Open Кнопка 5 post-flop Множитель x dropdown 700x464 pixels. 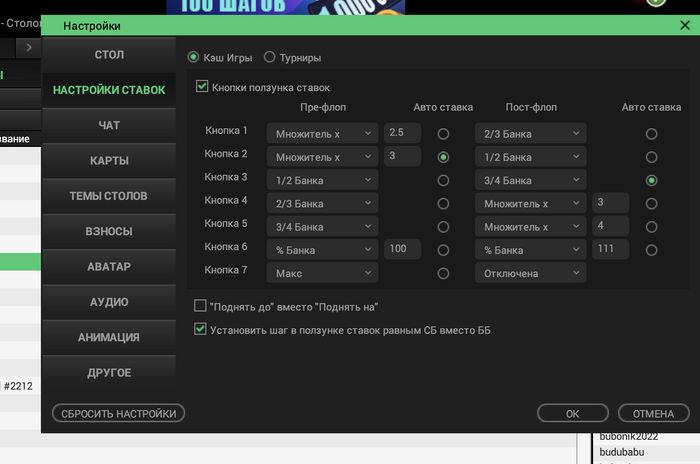tap(530, 226)
